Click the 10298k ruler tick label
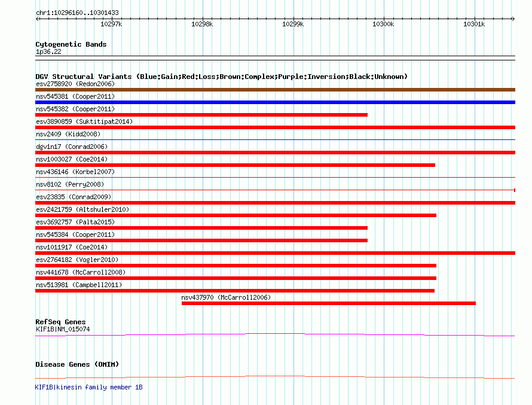Screen dimensions: 532x405 [202, 24]
